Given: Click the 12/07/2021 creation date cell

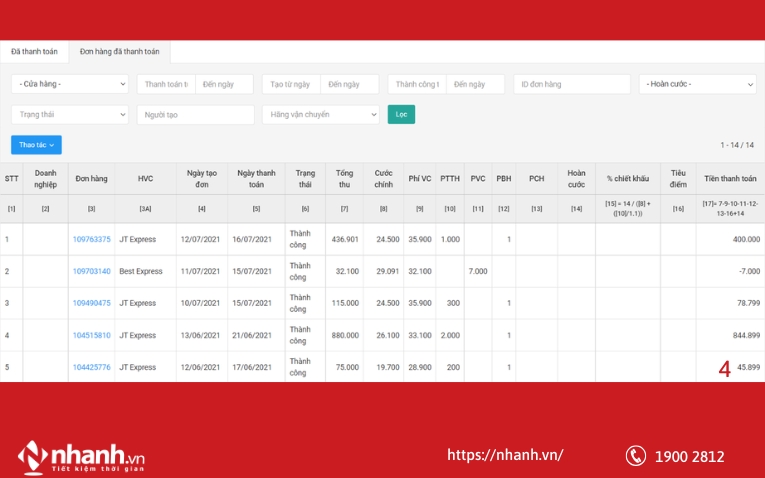Looking at the screenshot, I should tap(200, 239).
